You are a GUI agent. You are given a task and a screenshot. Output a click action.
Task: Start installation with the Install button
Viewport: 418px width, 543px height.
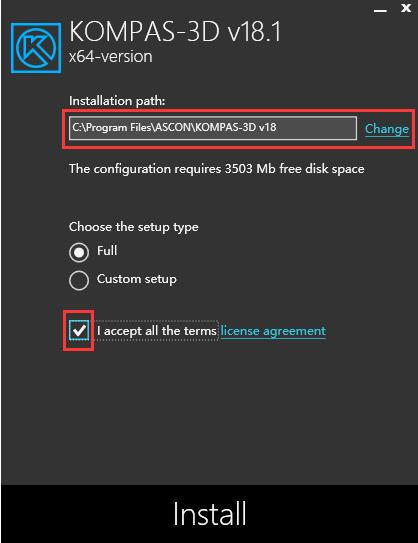(x=209, y=514)
